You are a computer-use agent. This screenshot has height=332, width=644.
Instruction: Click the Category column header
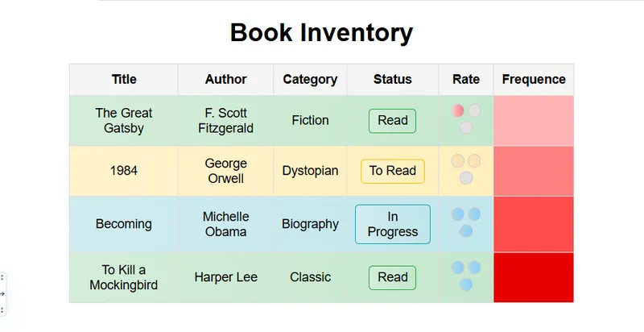[x=310, y=79]
